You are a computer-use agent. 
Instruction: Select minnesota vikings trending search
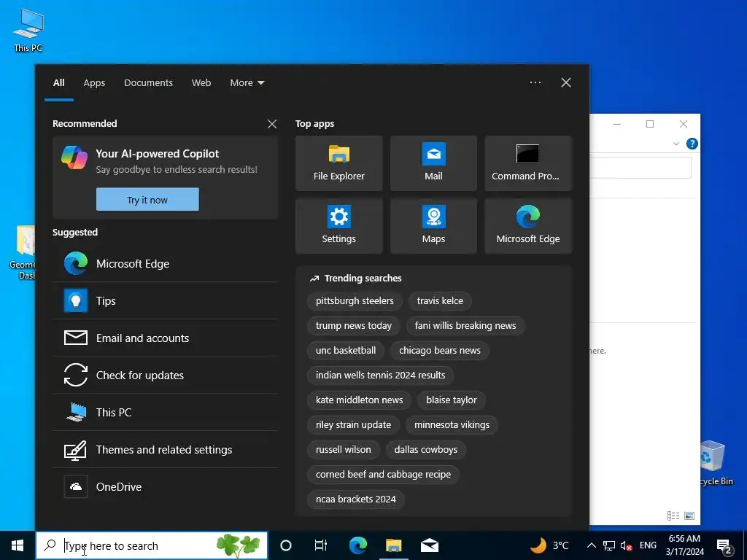(452, 424)
